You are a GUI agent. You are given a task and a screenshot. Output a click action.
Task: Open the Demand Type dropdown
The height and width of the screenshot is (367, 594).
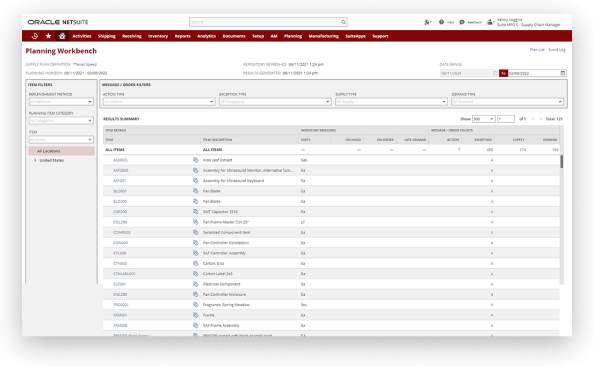click(507, 102)
